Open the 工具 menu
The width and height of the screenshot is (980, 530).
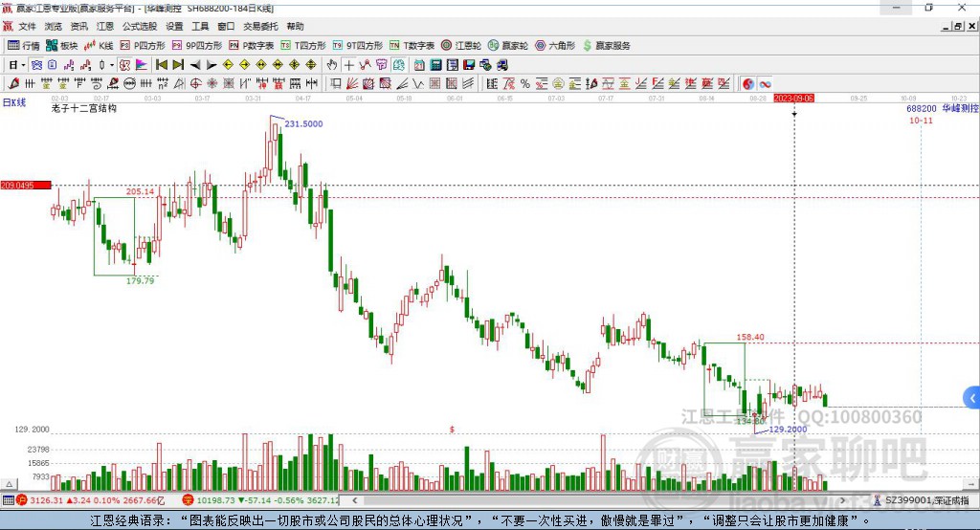click(x=200, y=26)
